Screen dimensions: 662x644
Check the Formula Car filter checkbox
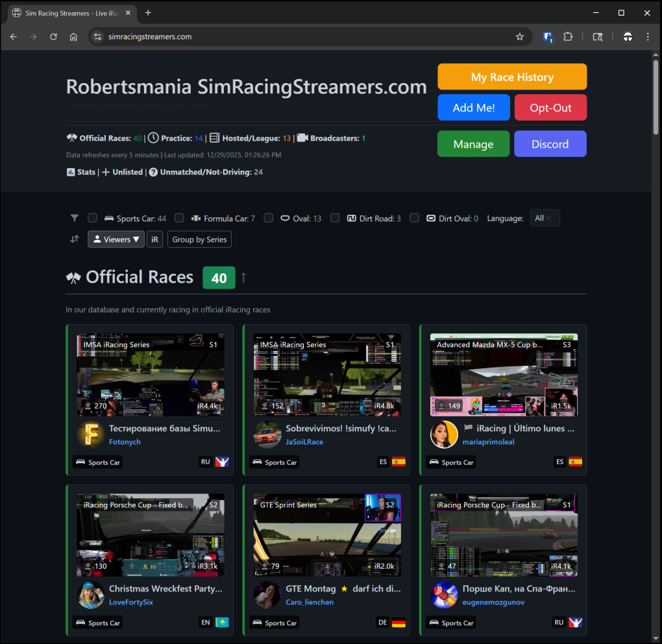(x=179, y=219)
